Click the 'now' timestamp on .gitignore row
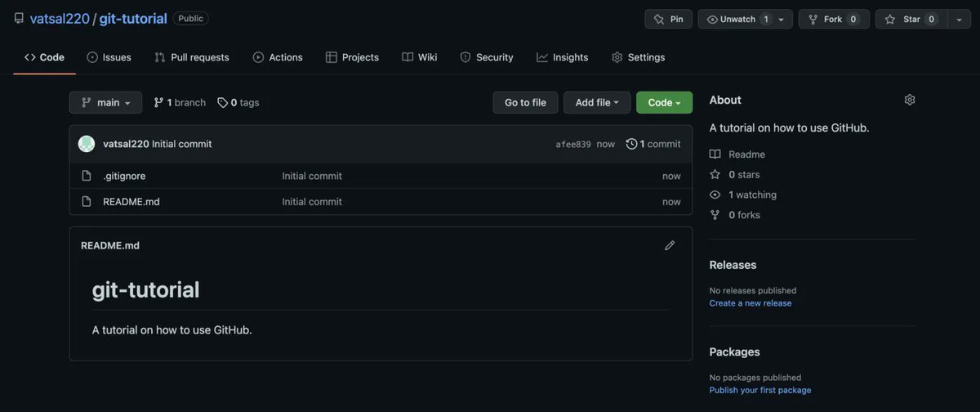Viewport: 980px width, 412px height. pyautogui.click(x=671, y=176)
